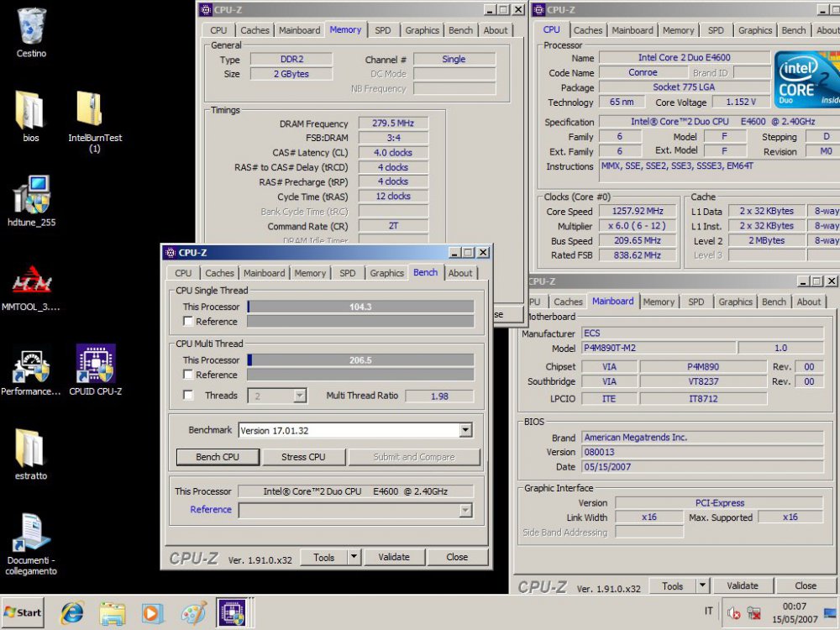Open the Cestino recycle bin
Screen dimensions: 840x630
tap(30, 25)
